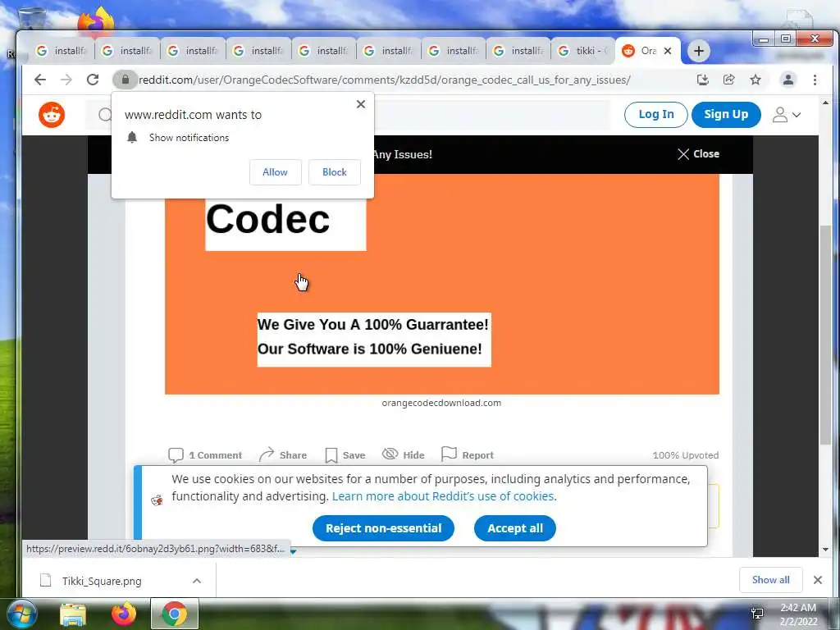Open File Explorer from taskbar
This screenshot has width=840, height=630.
(x=73, y=614)
